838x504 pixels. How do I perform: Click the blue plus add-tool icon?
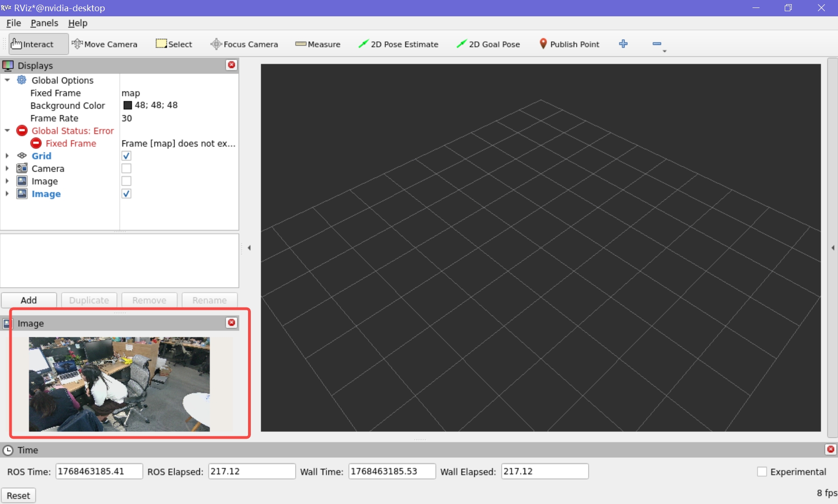pos(623,44)
